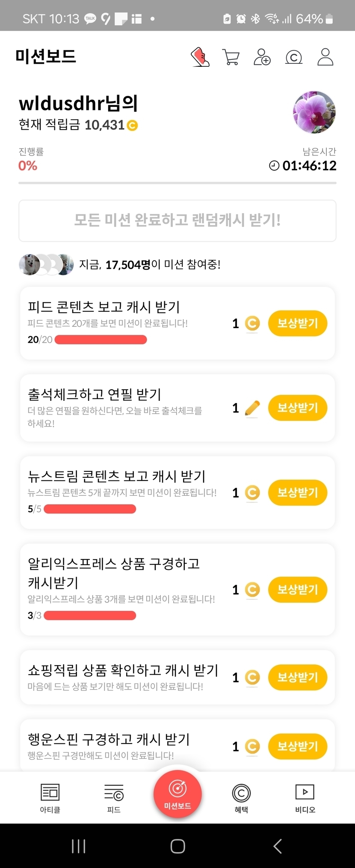
Task: Tap the orchid profile picture
Action: [314, 112]
